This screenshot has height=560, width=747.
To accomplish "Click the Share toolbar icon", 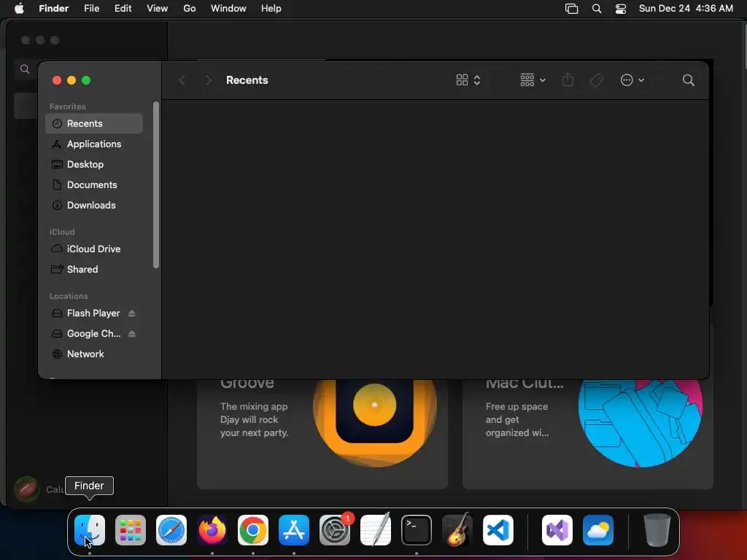I will 568,80.
